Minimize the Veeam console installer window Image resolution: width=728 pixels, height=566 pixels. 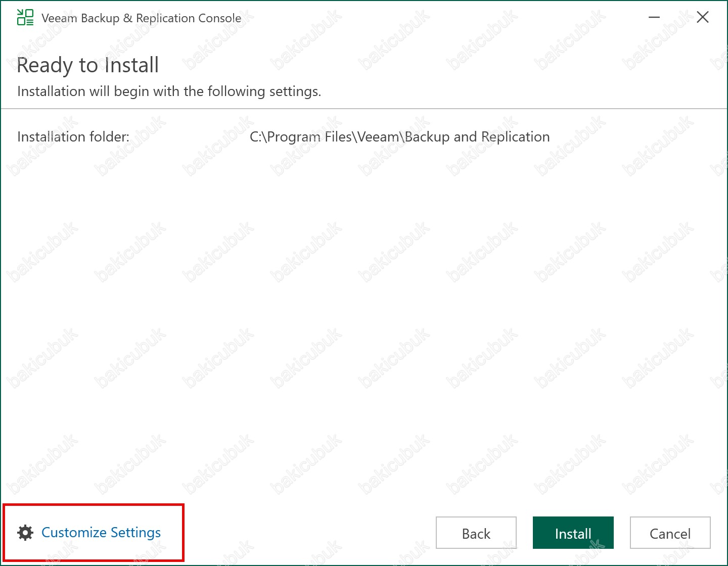point(654,17)
